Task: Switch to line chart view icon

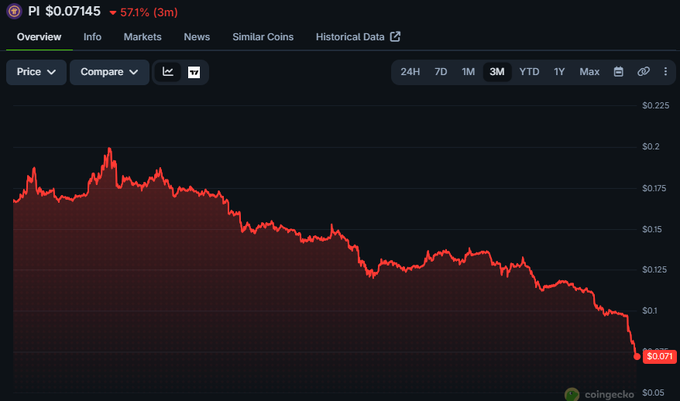Action: [168, 72]
